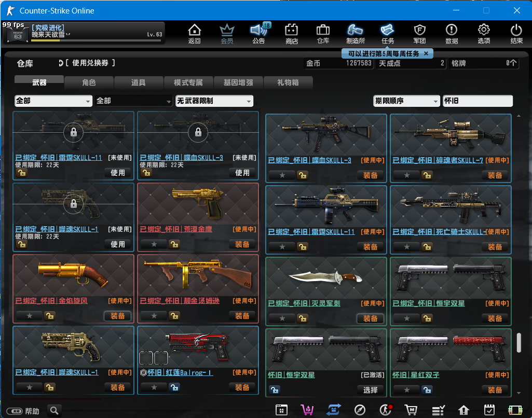532x418 pixels.
Task: Click 使用 on unused 噬魂SKULL-1
Action: coord(118,244)
